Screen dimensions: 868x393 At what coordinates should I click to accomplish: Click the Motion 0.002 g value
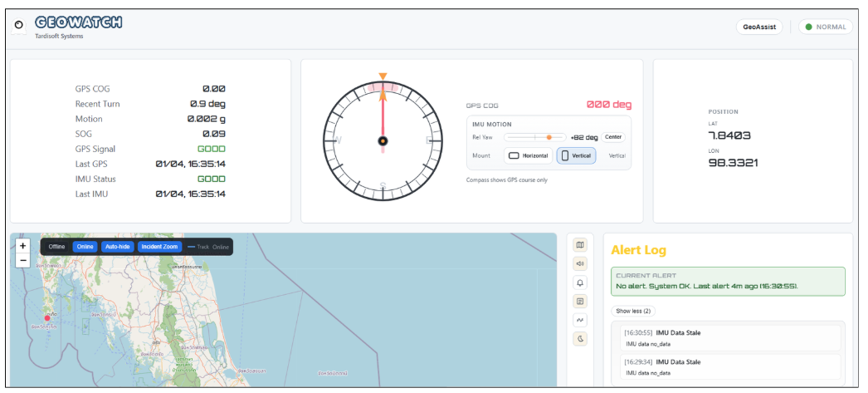[x=207, y=119]
